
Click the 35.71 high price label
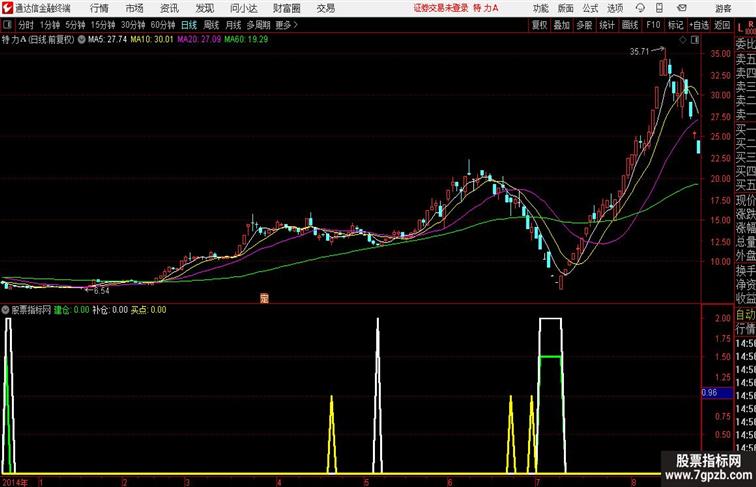coord(639,52)
